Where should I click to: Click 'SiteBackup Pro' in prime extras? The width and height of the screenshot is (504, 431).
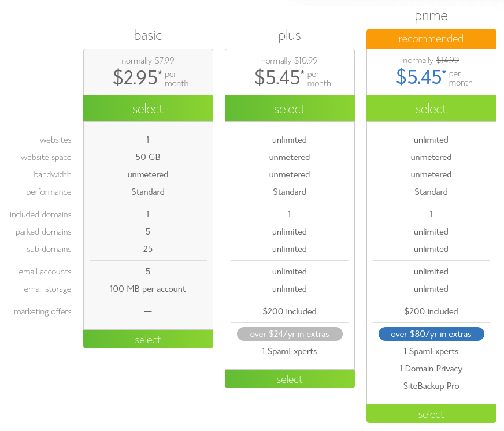[431, 386]
